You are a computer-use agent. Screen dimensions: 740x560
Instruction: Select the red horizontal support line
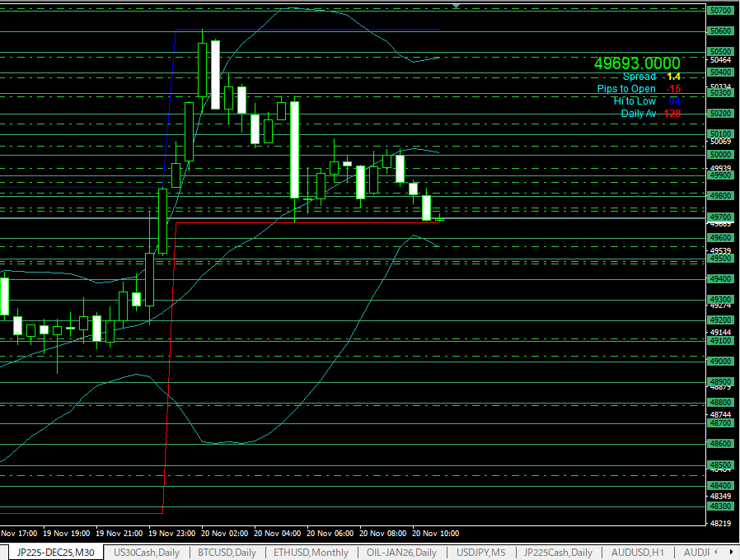pyautogui.click(x=305, y=222)
